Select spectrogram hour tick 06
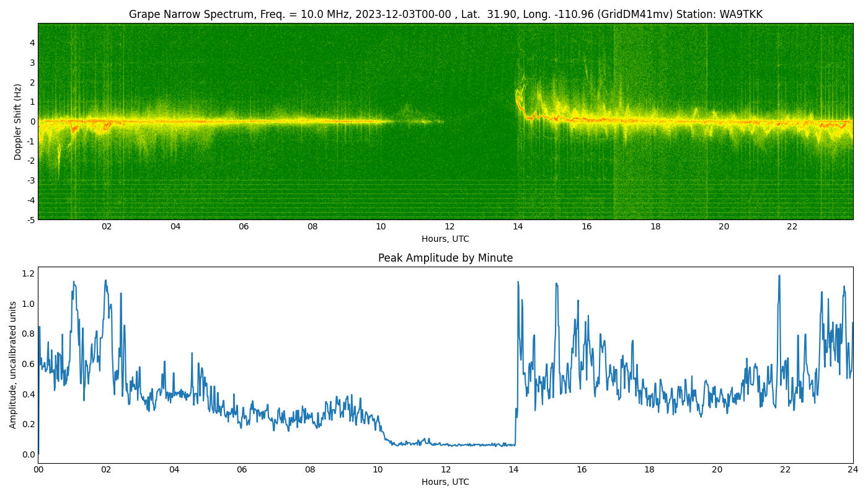The image size is (868, 496). tap(244, 227)
